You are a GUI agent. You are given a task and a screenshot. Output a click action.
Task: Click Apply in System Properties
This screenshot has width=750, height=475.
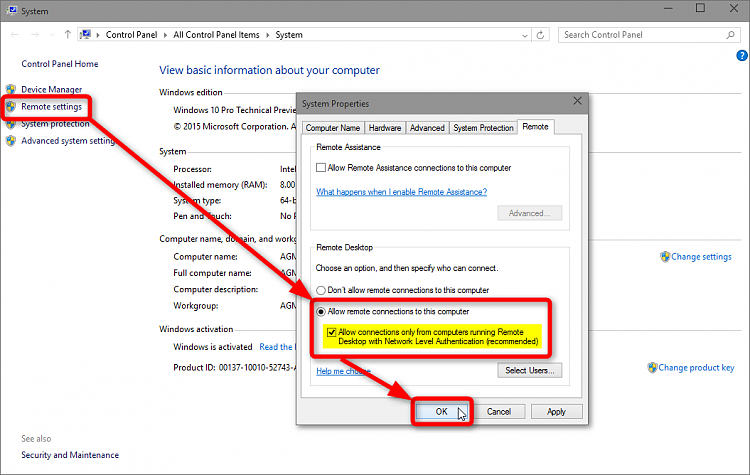coord(556,412)
